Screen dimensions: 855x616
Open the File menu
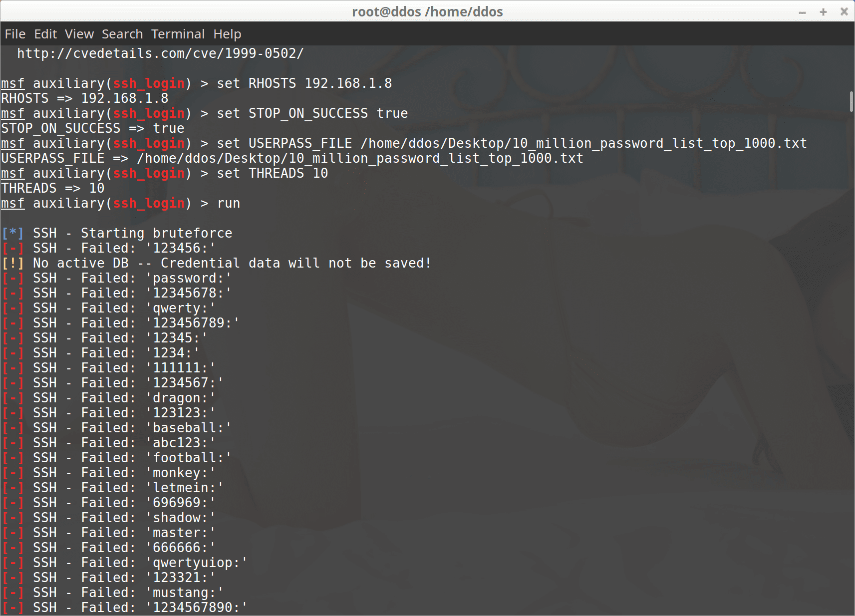[15, 34]
